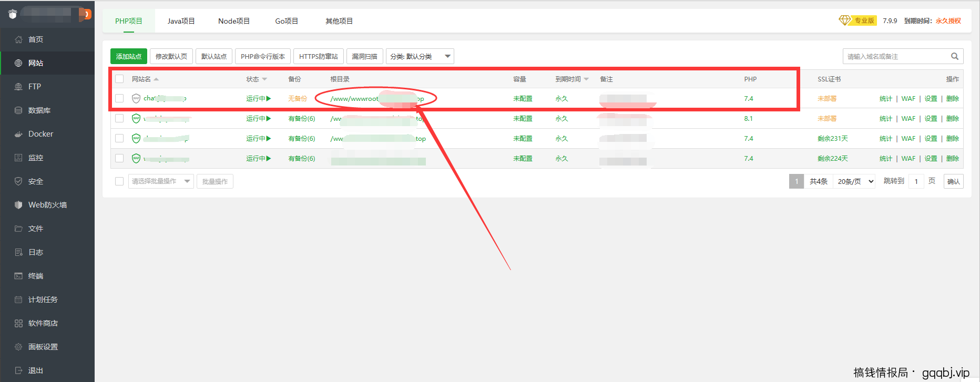Switch to the Node项目 tab
Viewport: 980px width, 382px height.
[x=234, y=21]
